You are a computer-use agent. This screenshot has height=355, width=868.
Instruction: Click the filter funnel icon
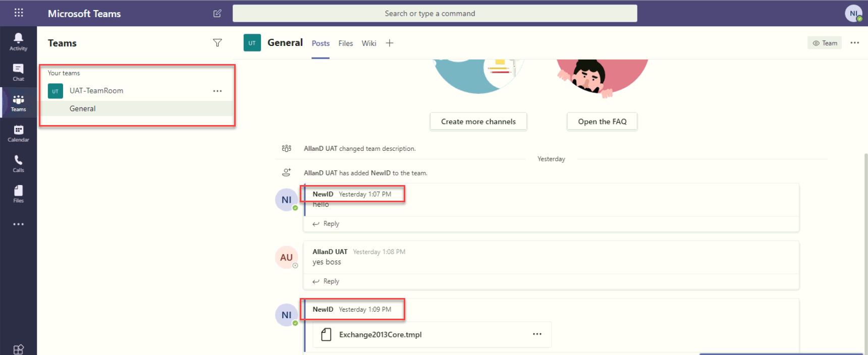pos(218,43)
